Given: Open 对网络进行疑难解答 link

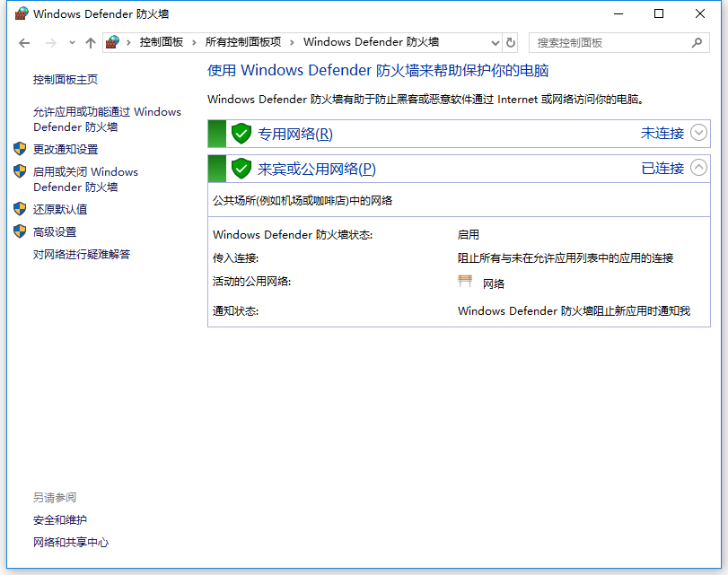Looking at the screenshot, I should pyautogui.click(x=82, y=255).
